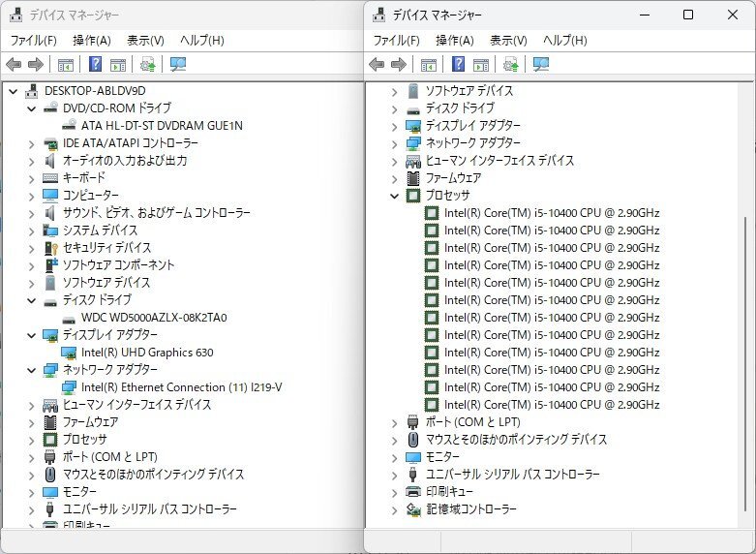Open the 操作(A) menu in left window

click(x=92, y=41)
